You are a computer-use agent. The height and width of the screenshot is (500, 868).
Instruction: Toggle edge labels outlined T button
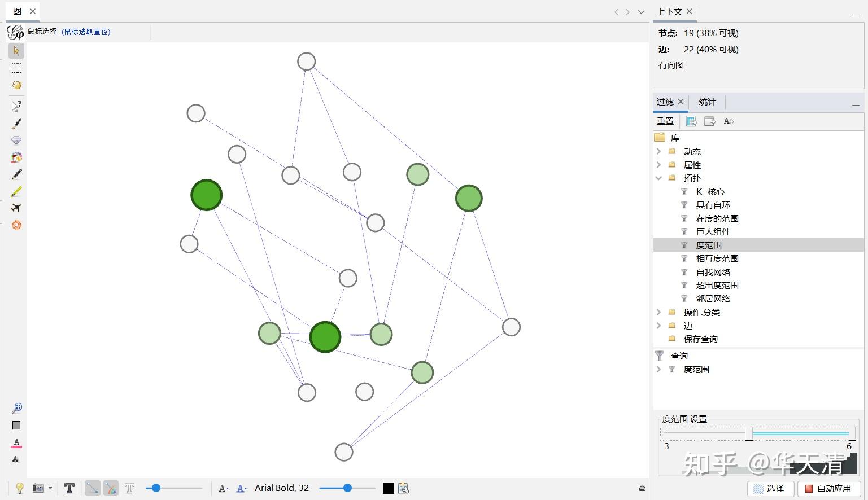pos(129,488)
